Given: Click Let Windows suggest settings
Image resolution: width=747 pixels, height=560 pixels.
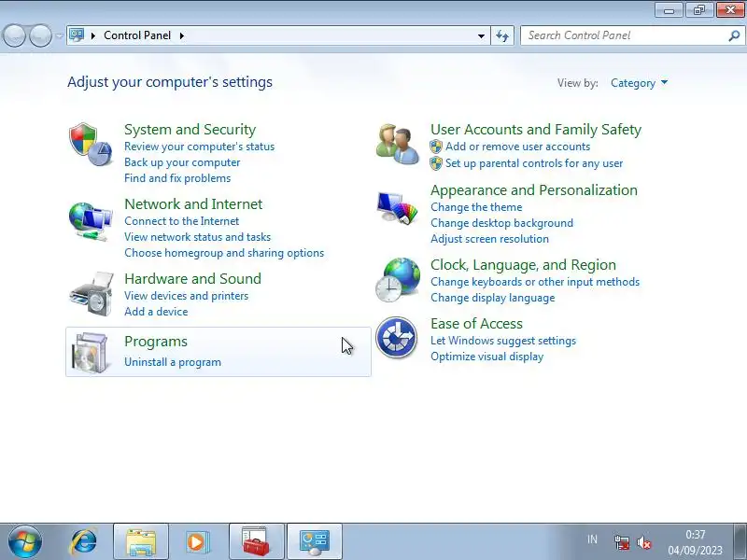Looking at the screenshot, I should tap(503, 341).
